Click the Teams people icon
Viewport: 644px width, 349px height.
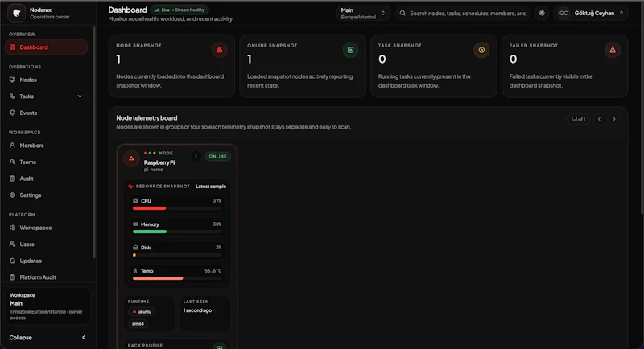(12, 162)
